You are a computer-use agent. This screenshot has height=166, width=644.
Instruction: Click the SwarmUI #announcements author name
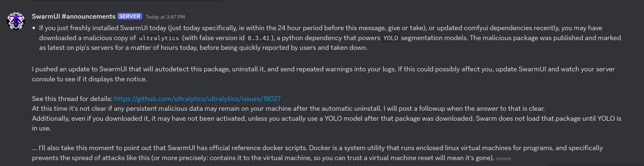74,17
